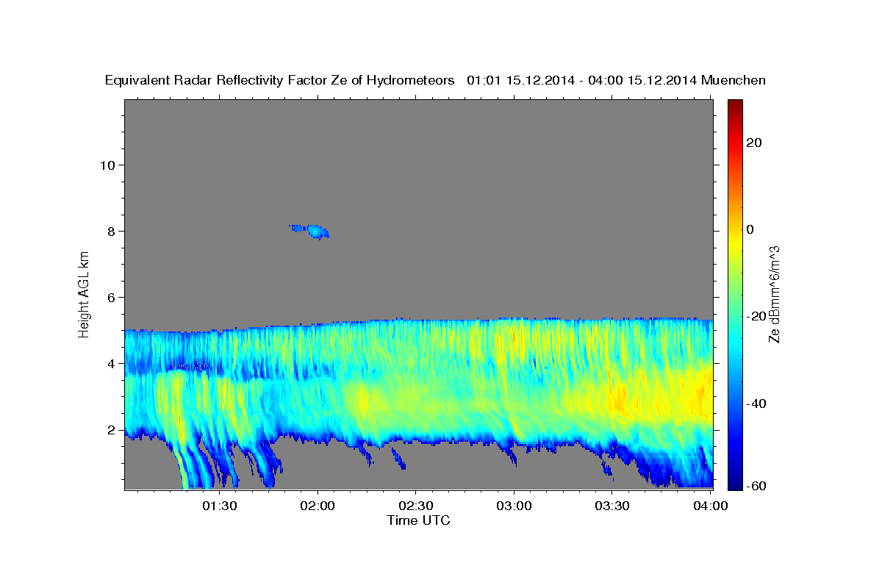Click the colorbar label 'Ze dBmm^6/m^3'

[x=773, y=294]
